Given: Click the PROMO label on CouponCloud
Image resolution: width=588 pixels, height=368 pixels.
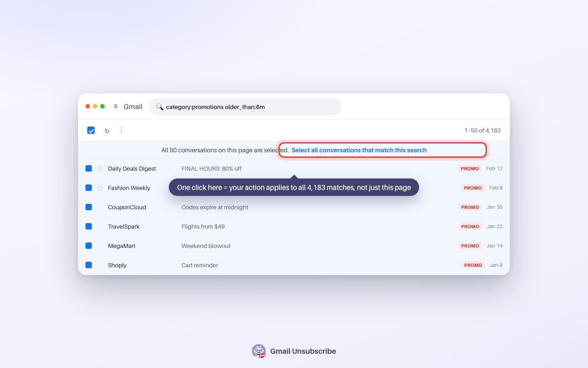Looking at the screenshot, I should coord(470,207).
